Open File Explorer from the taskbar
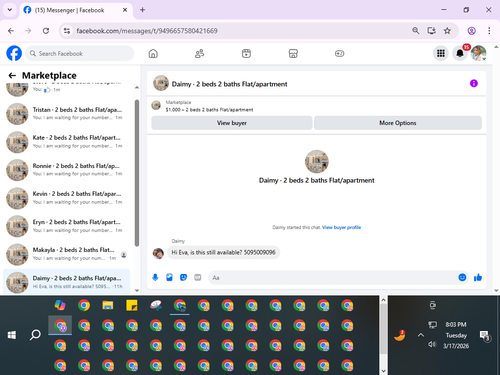 point(108,305)
